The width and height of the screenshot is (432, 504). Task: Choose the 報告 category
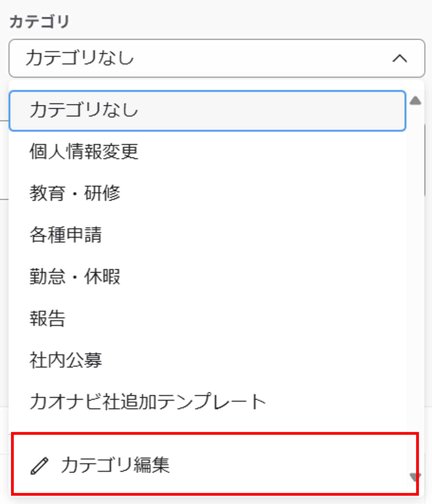[207, 318]
